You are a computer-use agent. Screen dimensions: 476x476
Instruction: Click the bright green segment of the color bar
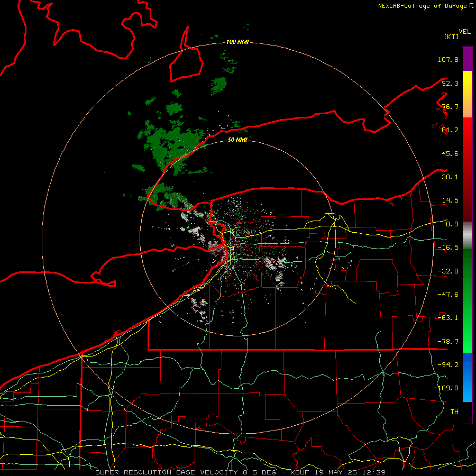click(467, 300)
